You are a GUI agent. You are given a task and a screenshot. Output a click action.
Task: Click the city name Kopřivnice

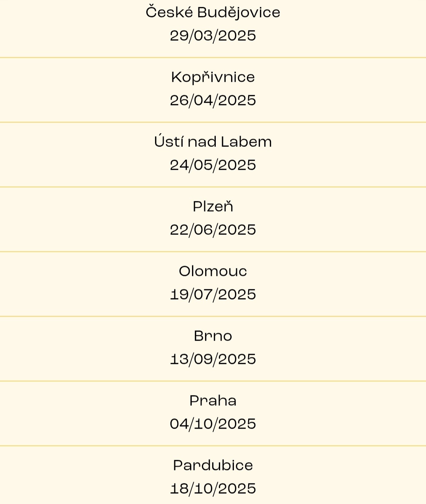(213, 77)
